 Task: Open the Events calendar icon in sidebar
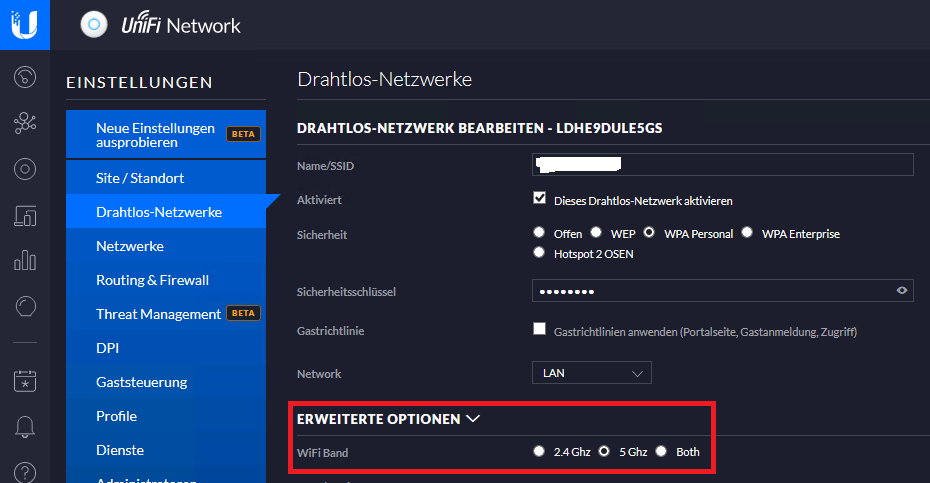(x=25, y=381)
